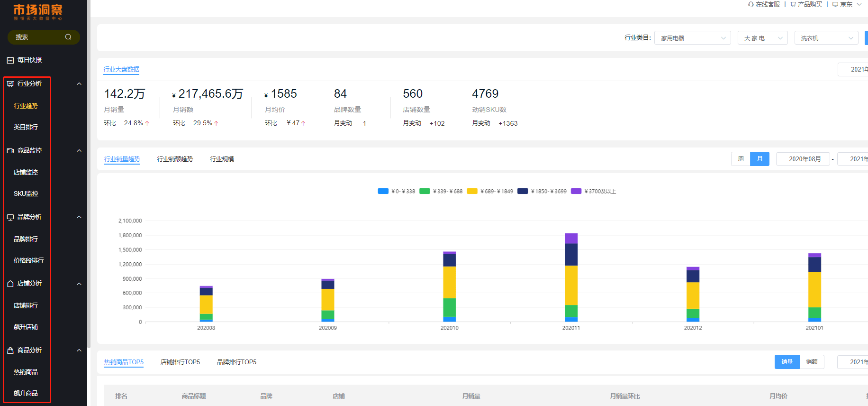Viewport: 868px width, 406px height.
Task: Toggle ¥1850-¥3699 legend series
Action: (542, 191)
